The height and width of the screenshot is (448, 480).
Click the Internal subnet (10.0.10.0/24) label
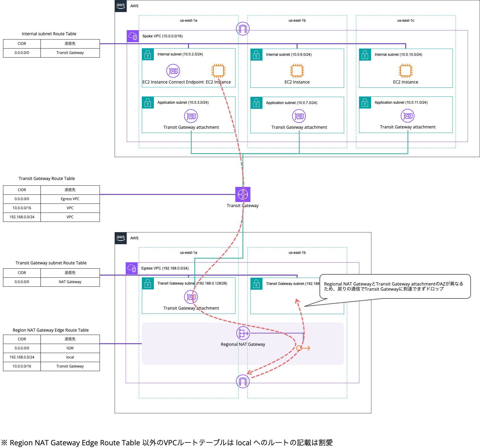(398, 55)
